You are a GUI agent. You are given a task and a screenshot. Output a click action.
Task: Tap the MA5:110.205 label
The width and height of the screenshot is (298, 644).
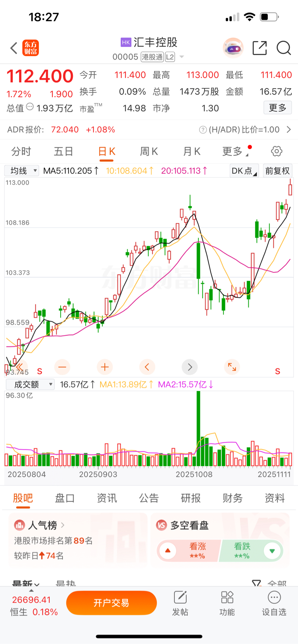(71, 170)
